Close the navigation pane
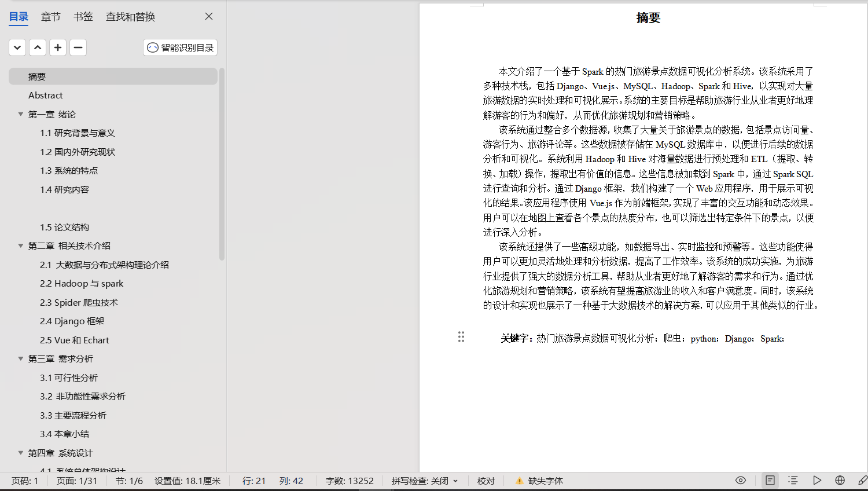The height and width of the screenshot is (491, 868). coord(209,17)
